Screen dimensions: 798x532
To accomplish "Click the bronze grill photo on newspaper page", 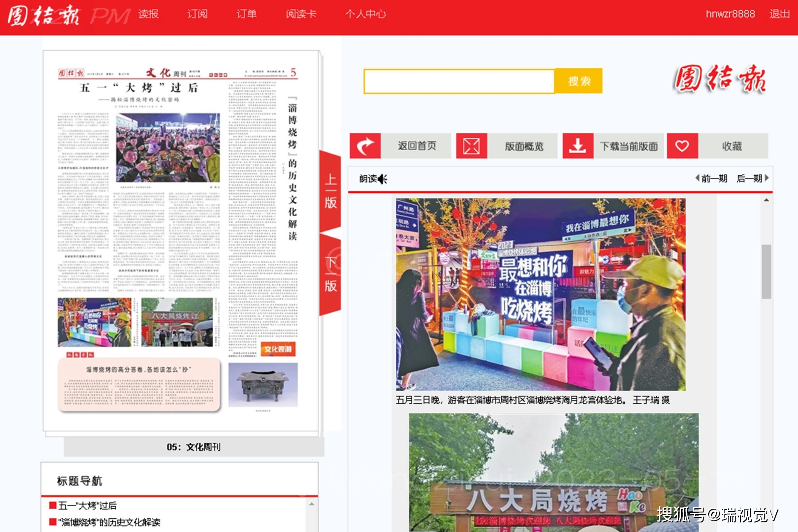I will 263,385.
